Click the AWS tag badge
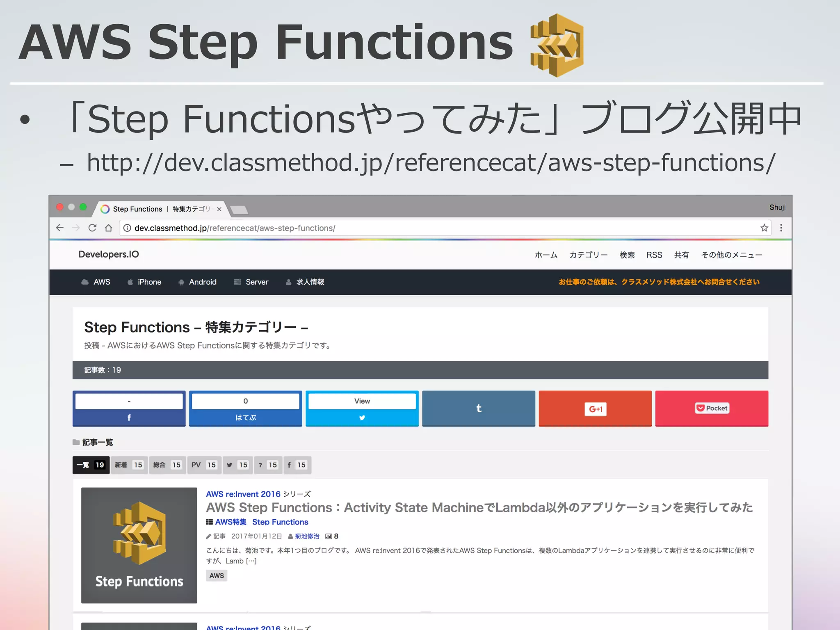840x630 pixels. (217, 576)
